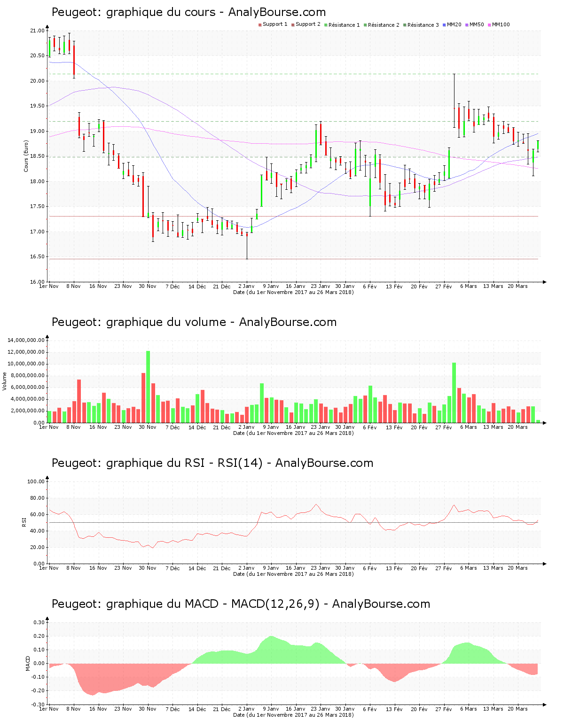This screenshot has height=728, width=564.
Task: Click the MM100 legend label
Action: [x=501, y=24]
